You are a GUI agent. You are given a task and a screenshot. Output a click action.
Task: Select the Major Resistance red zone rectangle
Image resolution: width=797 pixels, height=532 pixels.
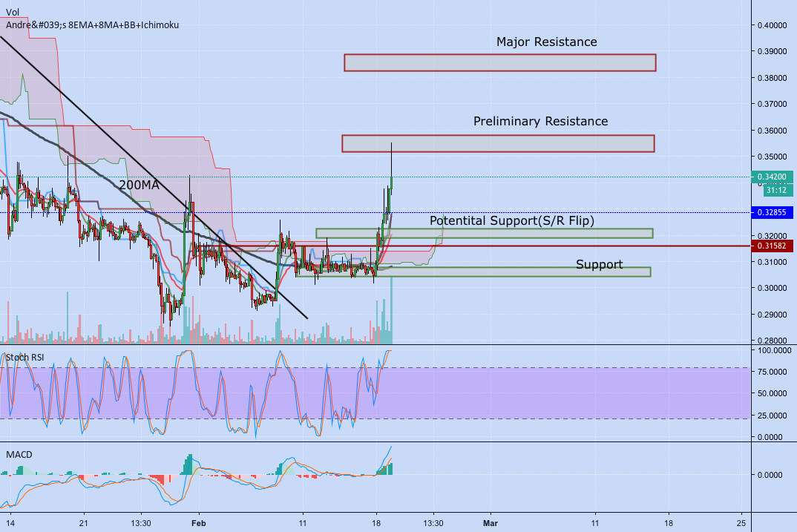click(500, 62)
